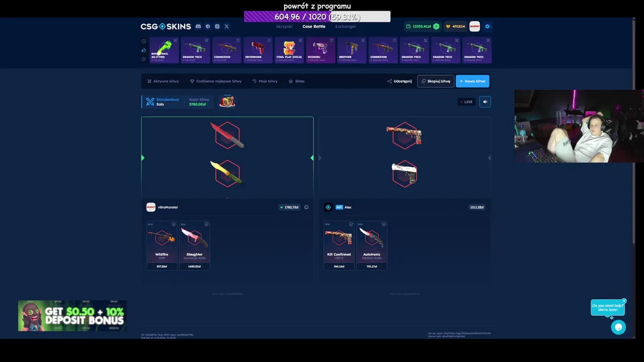The height and width of the screenshot is (362, 644).
Task: Open the Wildfire AWP item card
Action: (x=162, y=245)
